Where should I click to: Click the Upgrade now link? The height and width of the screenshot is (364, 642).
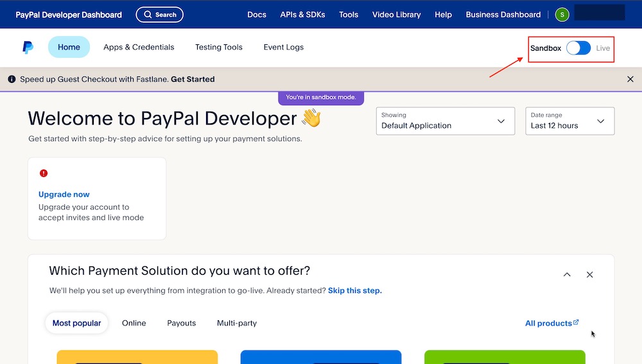coord(64,195)
